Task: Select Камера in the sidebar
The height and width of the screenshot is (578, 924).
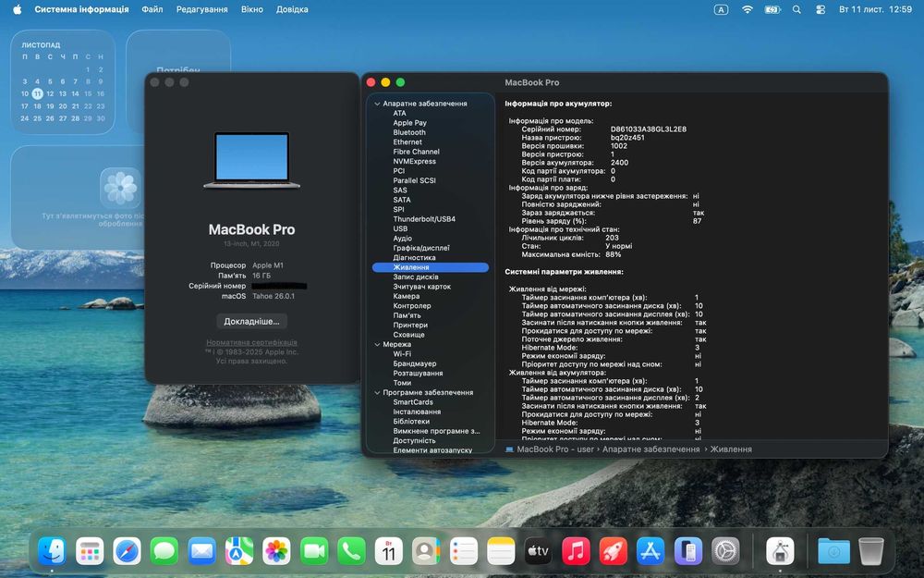Action: pos(406,296)
